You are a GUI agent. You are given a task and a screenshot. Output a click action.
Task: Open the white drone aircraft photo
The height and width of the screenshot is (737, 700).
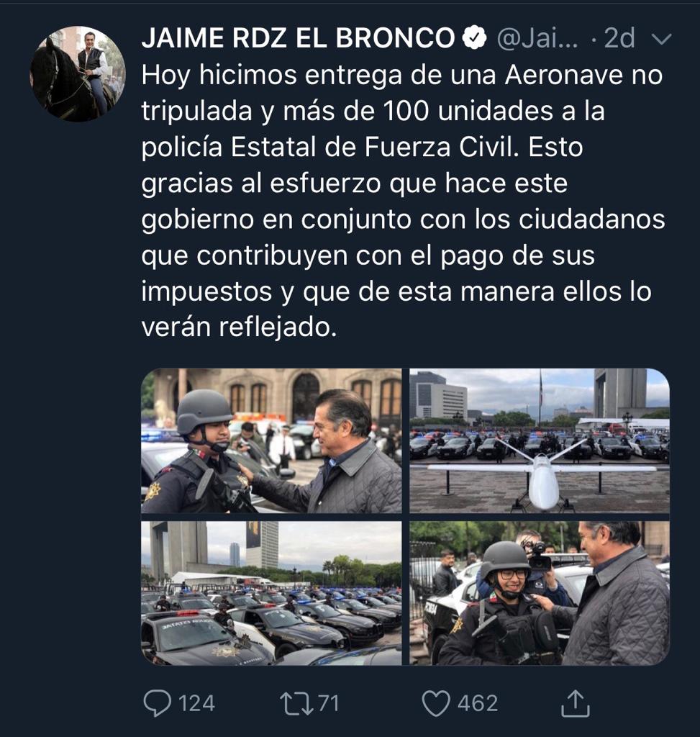click(540, 440)
